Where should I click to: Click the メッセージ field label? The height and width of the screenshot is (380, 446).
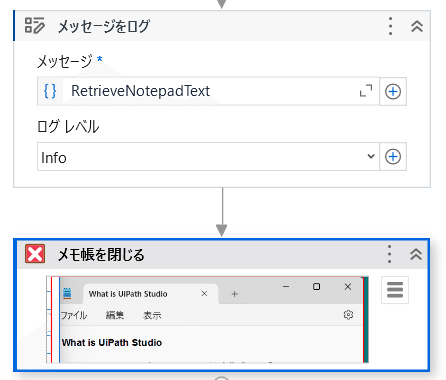coord(65,62)
